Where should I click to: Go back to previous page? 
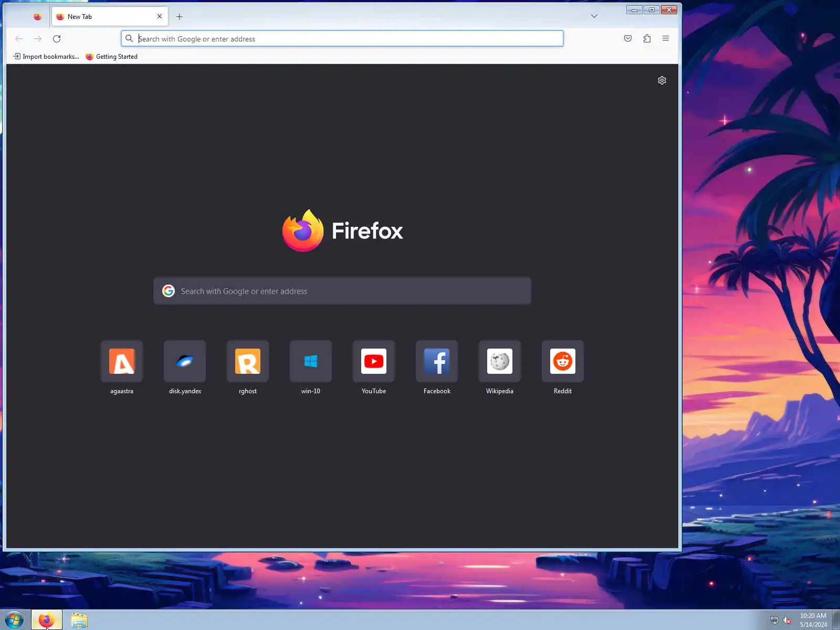click(19, 38)
